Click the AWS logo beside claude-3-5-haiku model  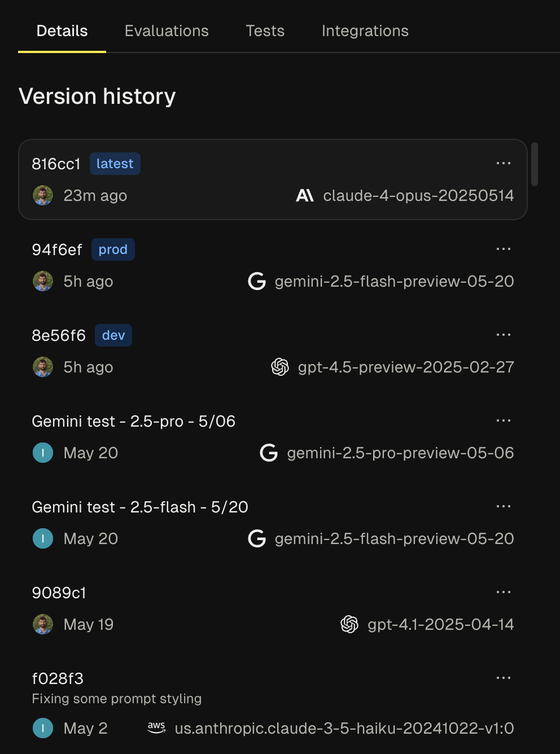point(156,728)
